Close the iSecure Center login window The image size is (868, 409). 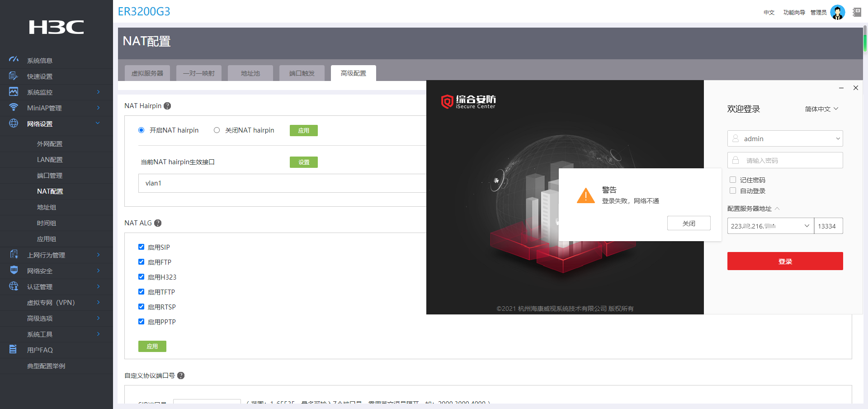pos(856,88)
